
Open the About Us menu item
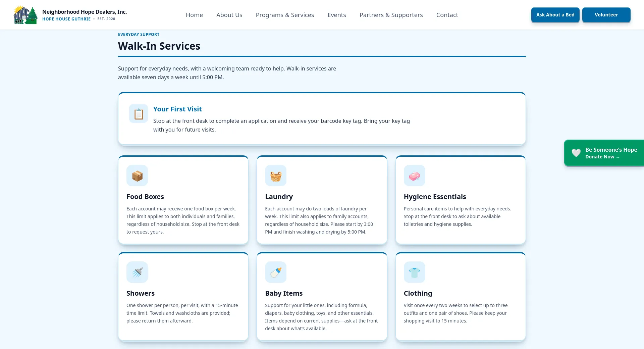pos(229,15)
